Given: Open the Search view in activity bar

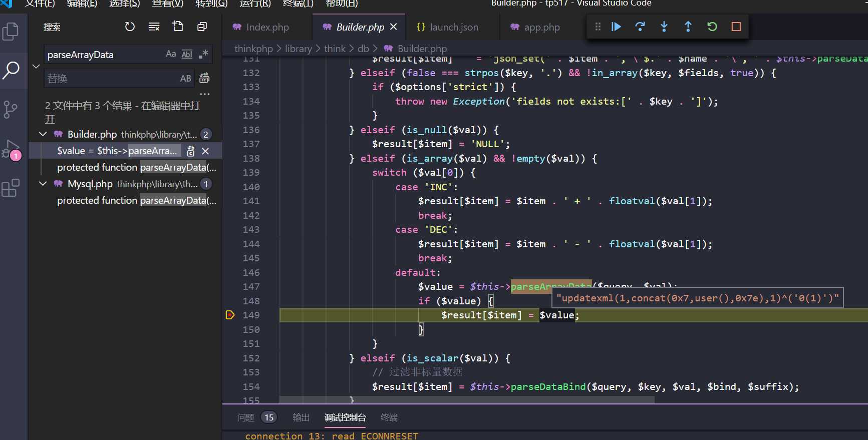Looking at the screenshot, I should pos(11,71).
